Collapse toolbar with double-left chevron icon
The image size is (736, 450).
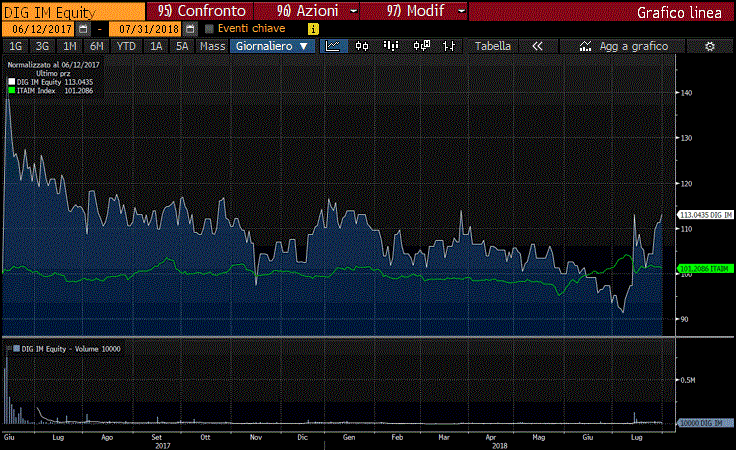coord(537,46)
